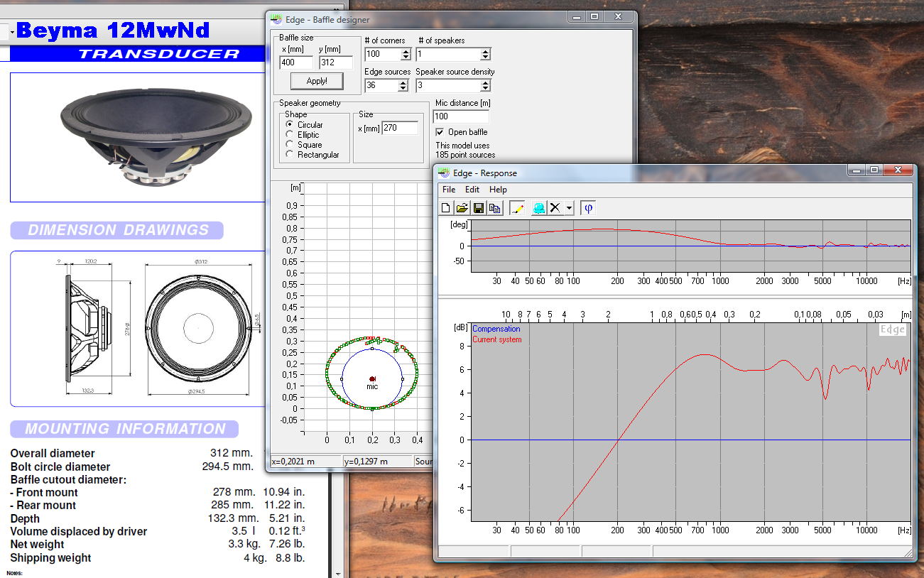
Task: Click the Save floppy disk icon
Action: coord(478,208)
